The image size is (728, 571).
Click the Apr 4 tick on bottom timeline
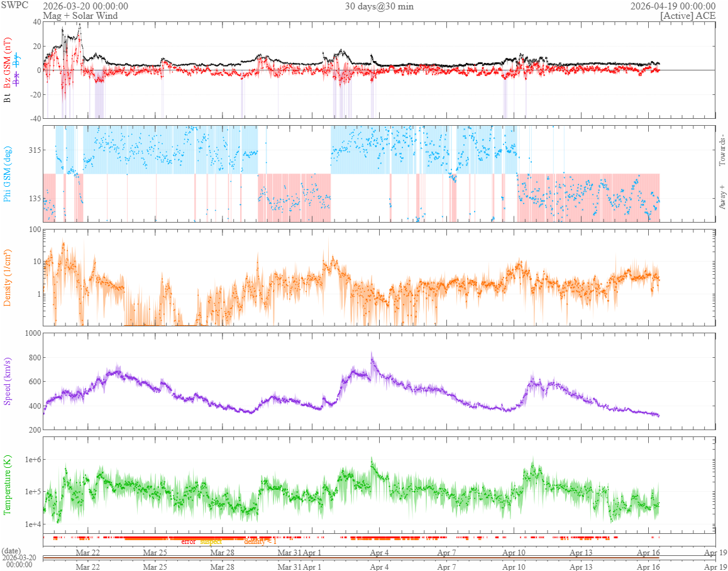(379, 567)
